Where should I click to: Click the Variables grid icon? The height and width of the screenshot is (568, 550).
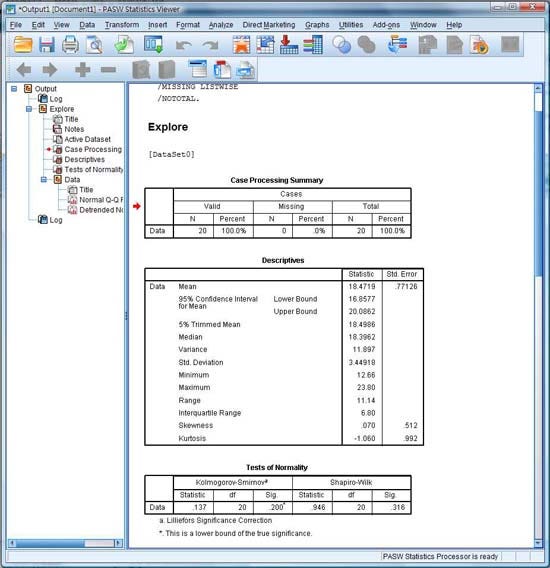tap(313, 45)
